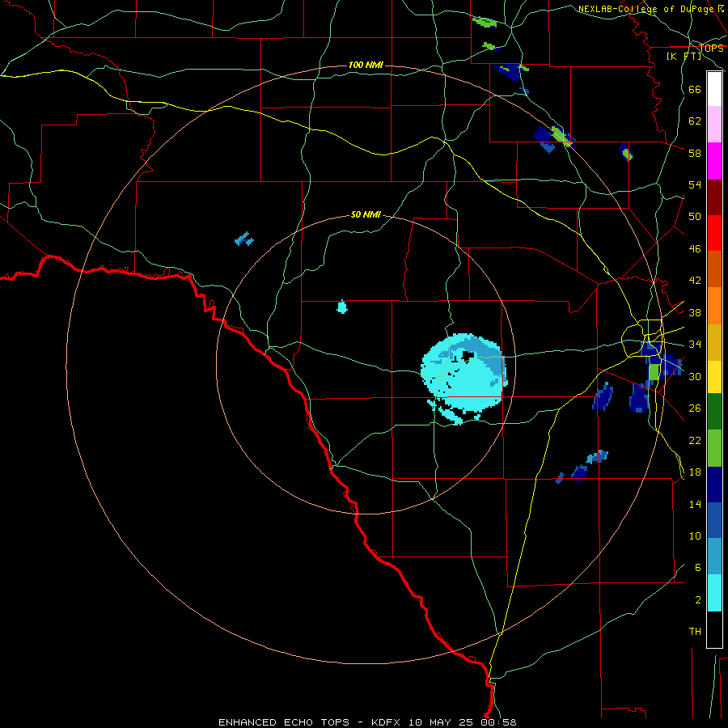Click the 100 NMI range ring label
This screenshot has width=728, height=728.
tap(366, 65)
